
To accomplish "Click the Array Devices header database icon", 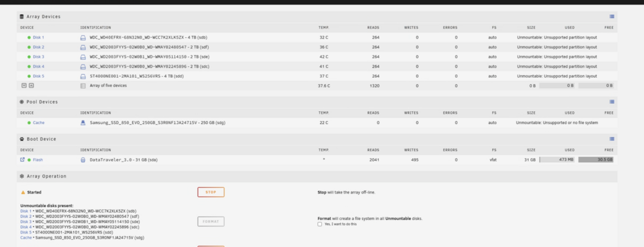I will point(22,17).
